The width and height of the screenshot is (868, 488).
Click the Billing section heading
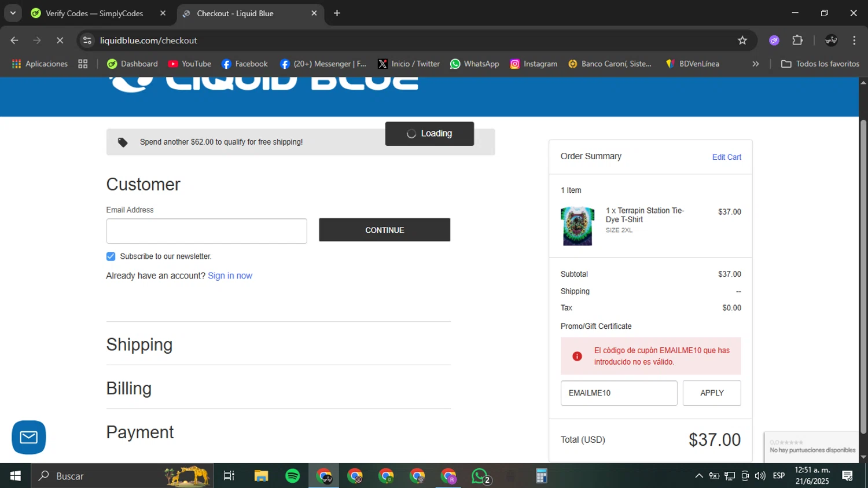point(129,388)
